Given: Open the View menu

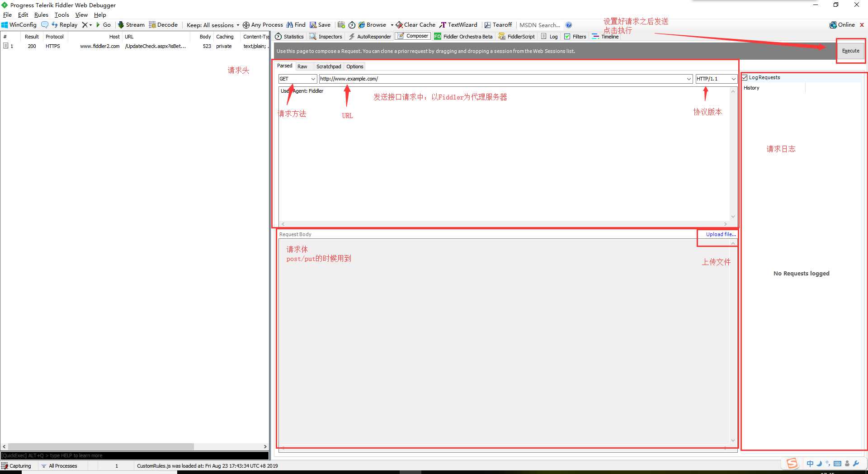Looking at the screenshot, I should [81, 14].
